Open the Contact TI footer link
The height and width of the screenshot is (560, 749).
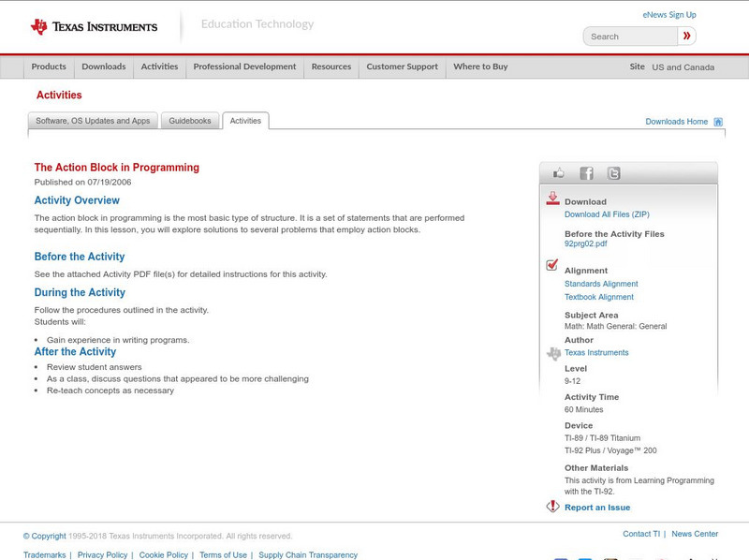click(641, 534)
